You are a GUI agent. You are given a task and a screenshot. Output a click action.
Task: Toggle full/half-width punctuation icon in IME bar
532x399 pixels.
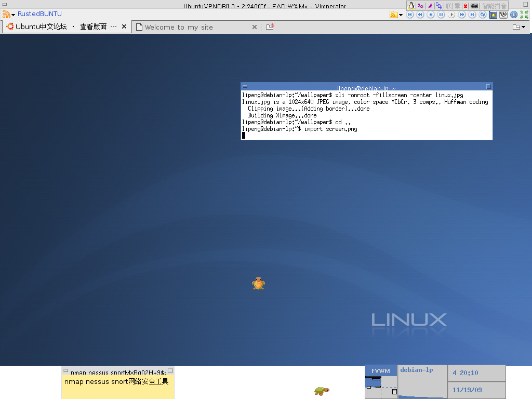click(x=420, y=6)
